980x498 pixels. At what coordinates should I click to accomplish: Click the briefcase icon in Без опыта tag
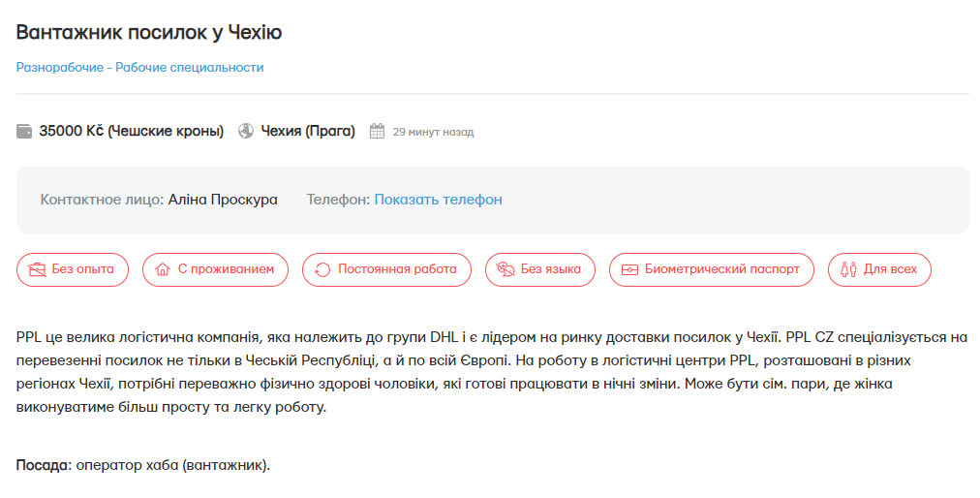[x=38, y=269]
